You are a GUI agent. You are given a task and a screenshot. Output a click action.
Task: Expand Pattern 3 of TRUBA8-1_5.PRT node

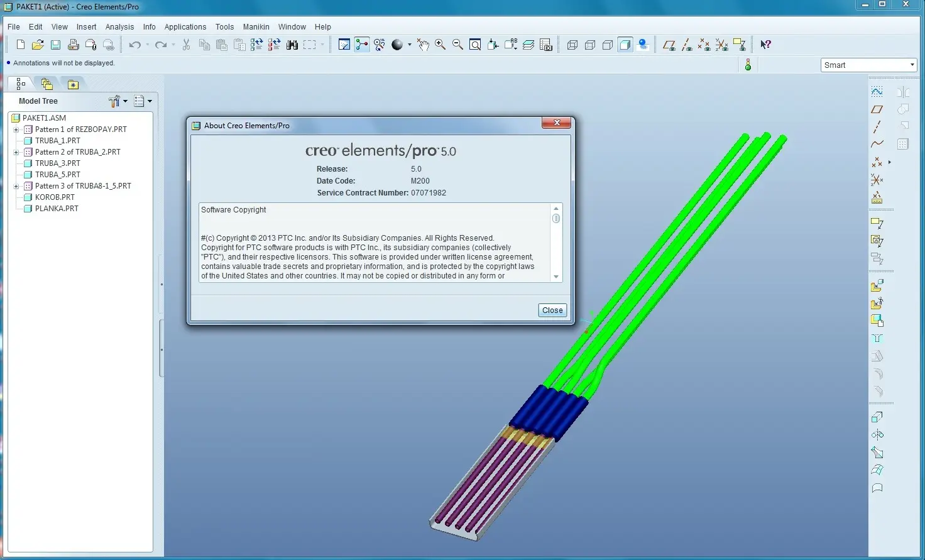16,186
